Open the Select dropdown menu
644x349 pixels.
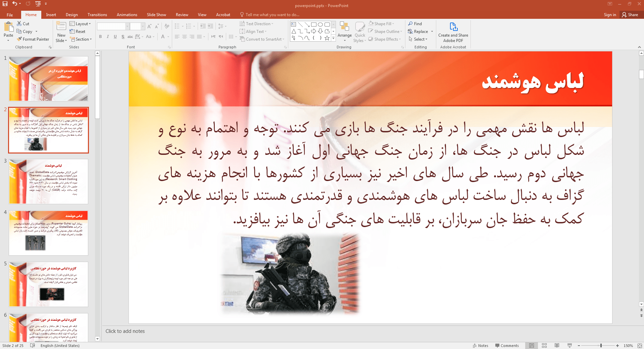click(418, 39)
